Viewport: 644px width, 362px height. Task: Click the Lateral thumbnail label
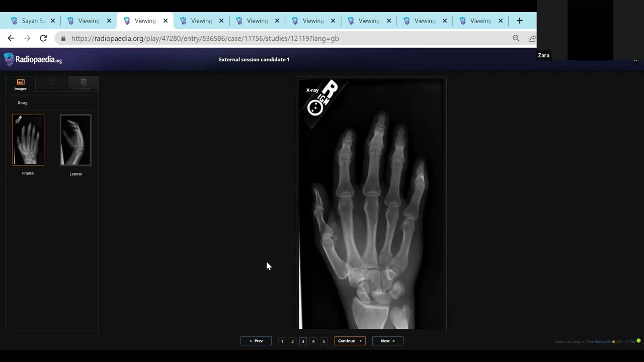coord(75,174)
